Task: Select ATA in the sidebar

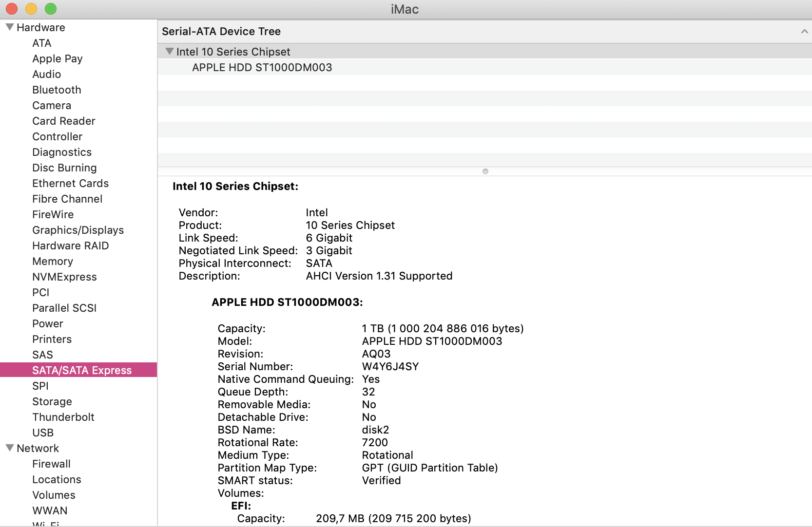Action: [x=42, y=43]
